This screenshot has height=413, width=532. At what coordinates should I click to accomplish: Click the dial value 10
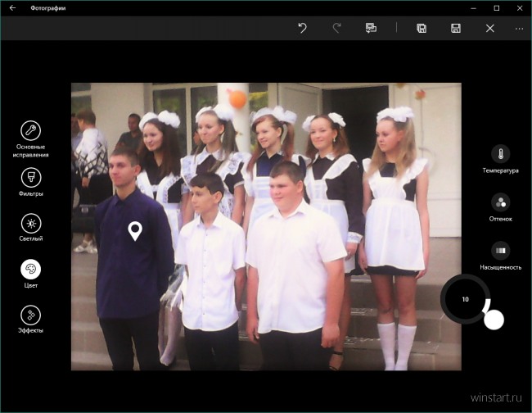pos(465,299)
